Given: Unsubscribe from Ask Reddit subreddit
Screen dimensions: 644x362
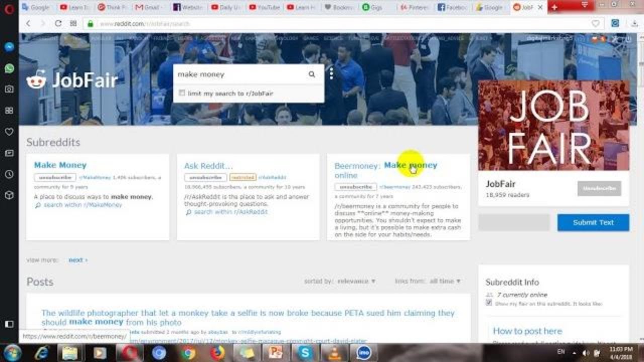Looking at the screenshot, I should 205,177.
